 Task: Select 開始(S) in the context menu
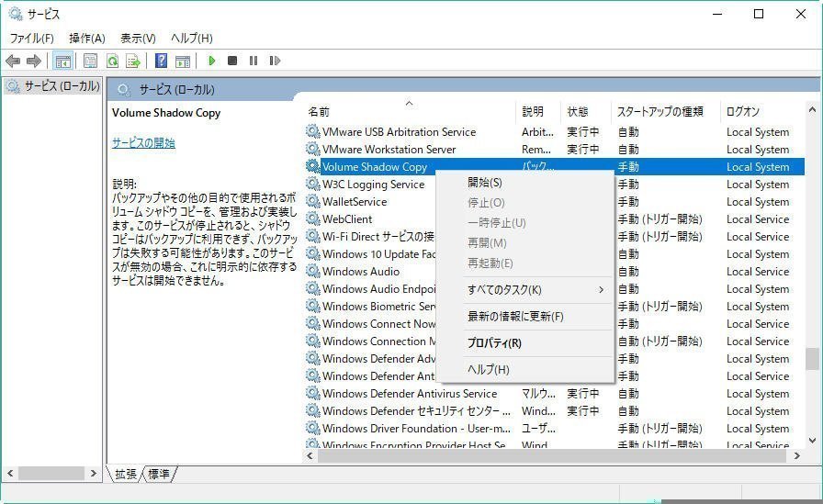485,183
